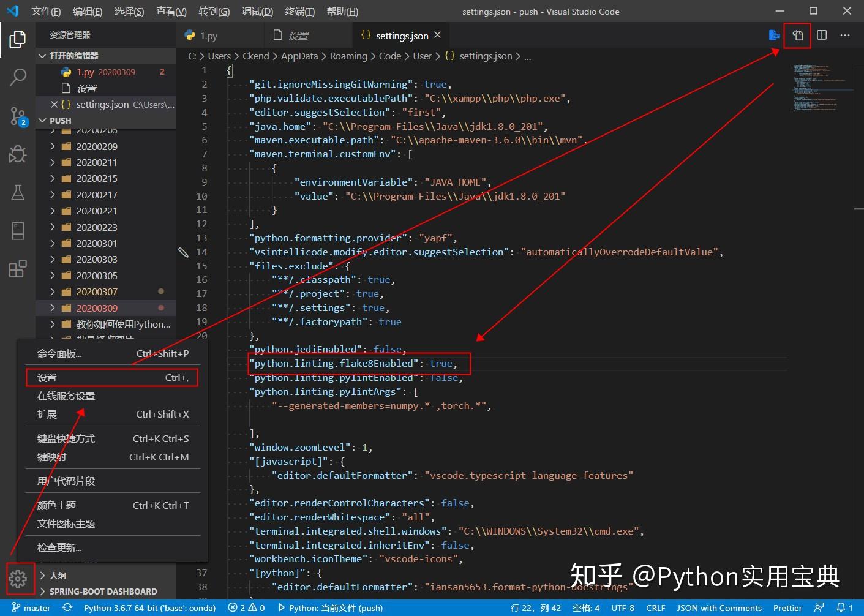The height and width of the screenshot is (616, 864).
Task: Open the 查看 menu
Action: [x=171, y=10]
